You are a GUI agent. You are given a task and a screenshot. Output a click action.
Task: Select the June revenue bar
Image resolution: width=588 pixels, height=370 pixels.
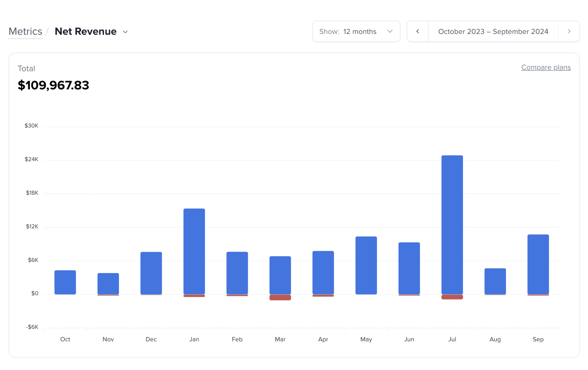[409, 268]
